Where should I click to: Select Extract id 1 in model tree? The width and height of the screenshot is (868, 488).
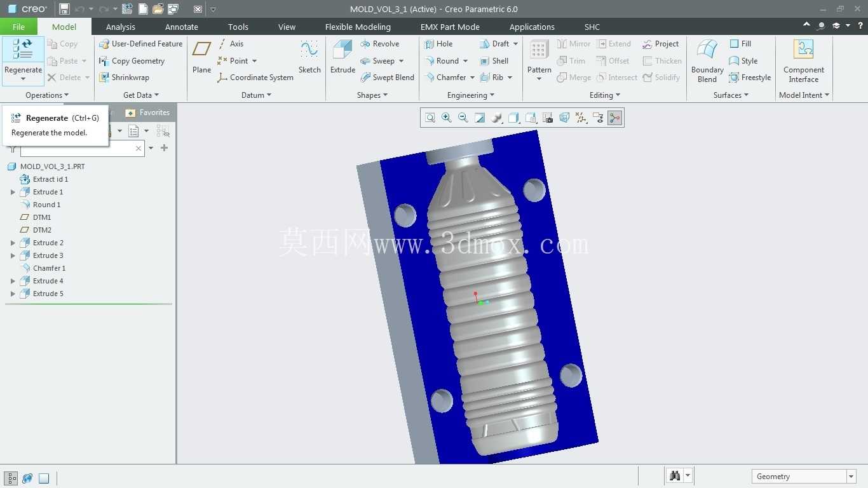[x=50, y=179]
